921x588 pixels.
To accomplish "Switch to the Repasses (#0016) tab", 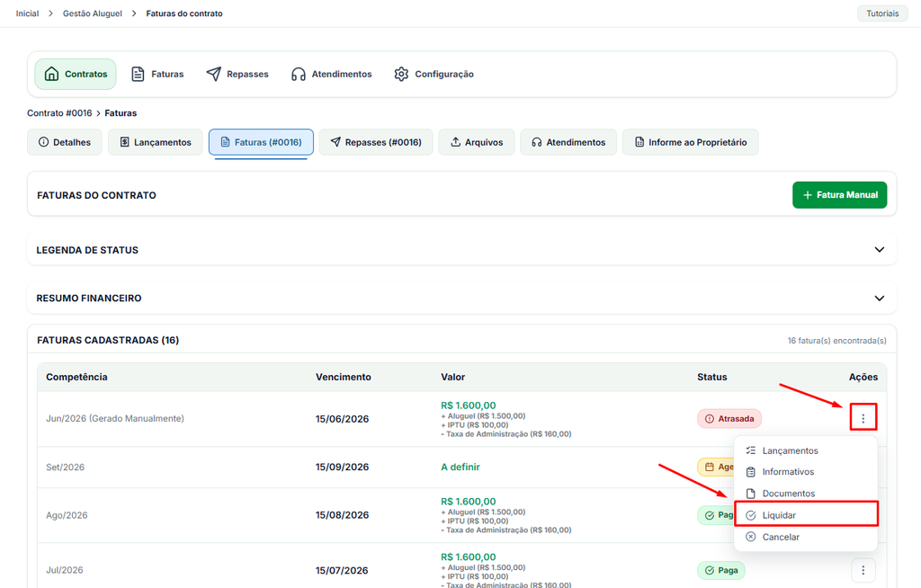I will (376, 142).
